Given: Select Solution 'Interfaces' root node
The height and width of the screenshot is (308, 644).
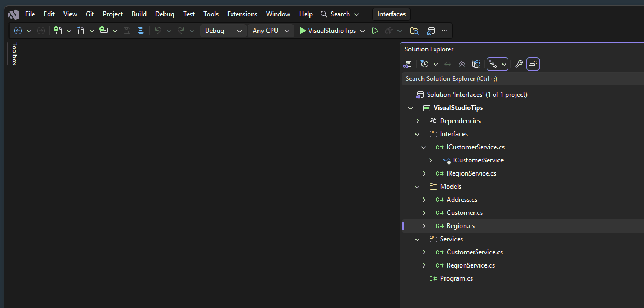Looking at the screenshot, I should coord(477,95).
